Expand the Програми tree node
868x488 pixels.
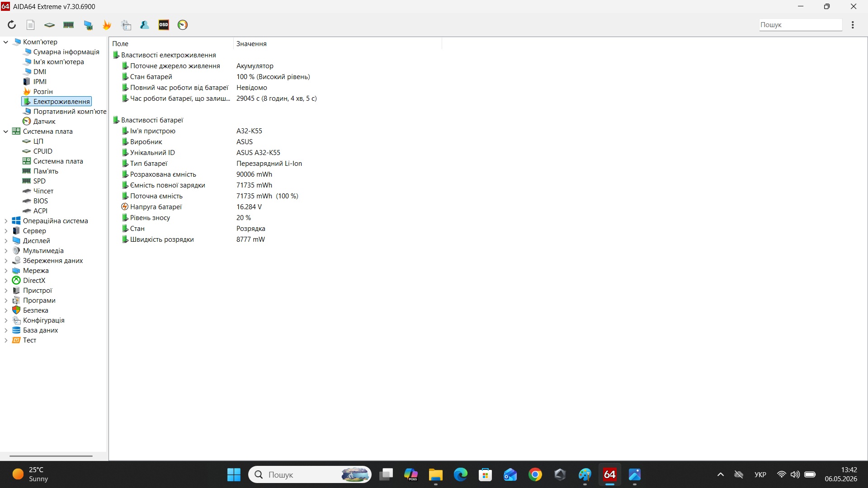tap(6, 300)
